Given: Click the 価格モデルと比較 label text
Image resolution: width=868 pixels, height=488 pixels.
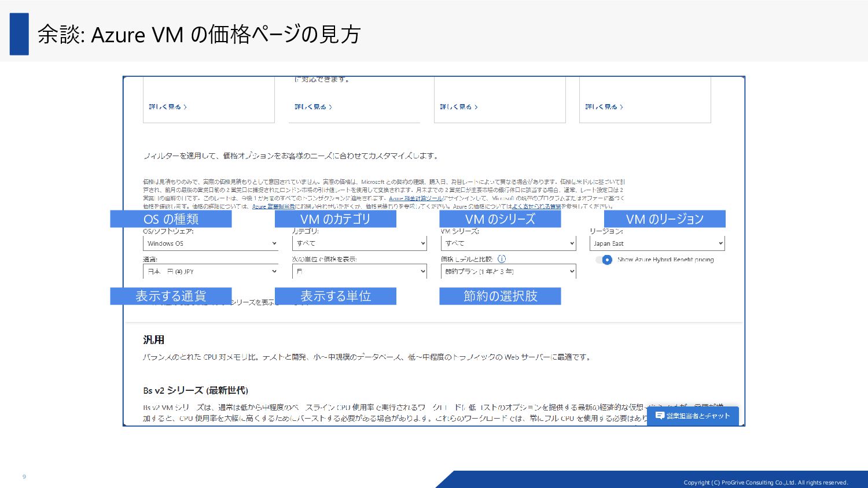Looking at the screenshot, I should 466,259.
